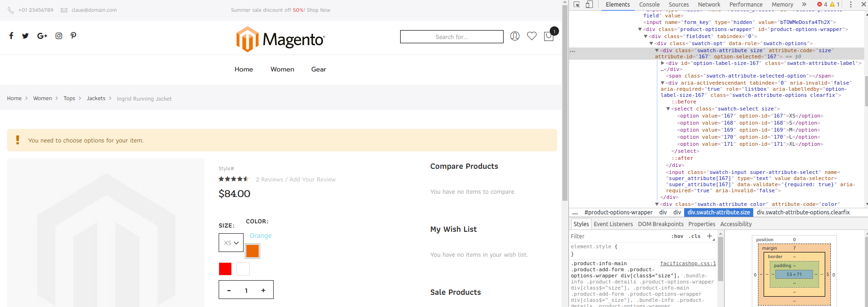868x307 pixels.
Task: Click the Search for... input field
Action: pyautogui.click(x=451, y=37)
